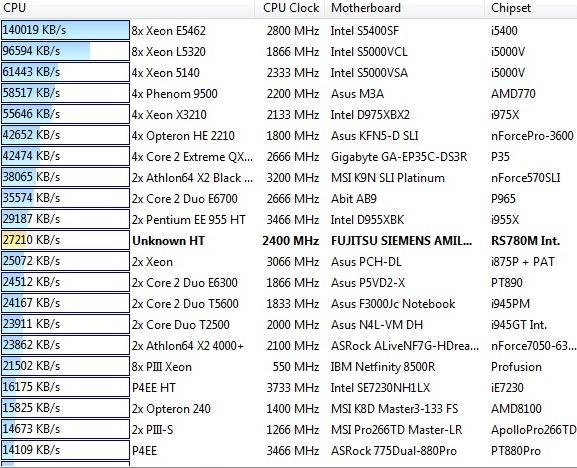Click the 61443 KB/s score value
The image size is (577, 468).
tap(31, 72)
